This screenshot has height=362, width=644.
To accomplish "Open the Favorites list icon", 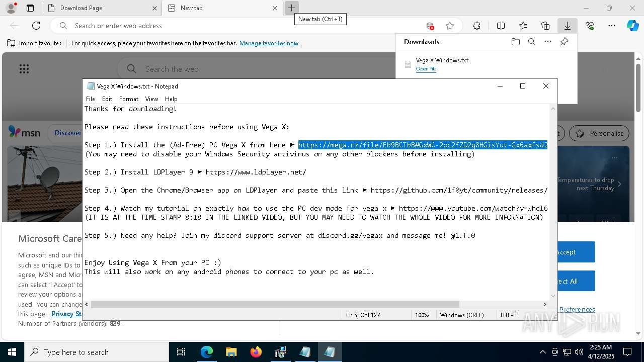I will click(x=523, y=26).
